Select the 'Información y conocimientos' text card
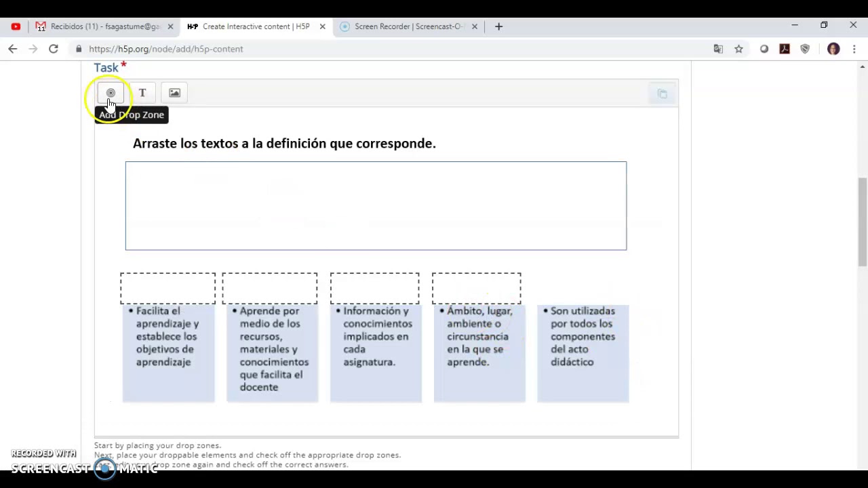The height and width of the screenshot is (488, 868). pos(376,354)
